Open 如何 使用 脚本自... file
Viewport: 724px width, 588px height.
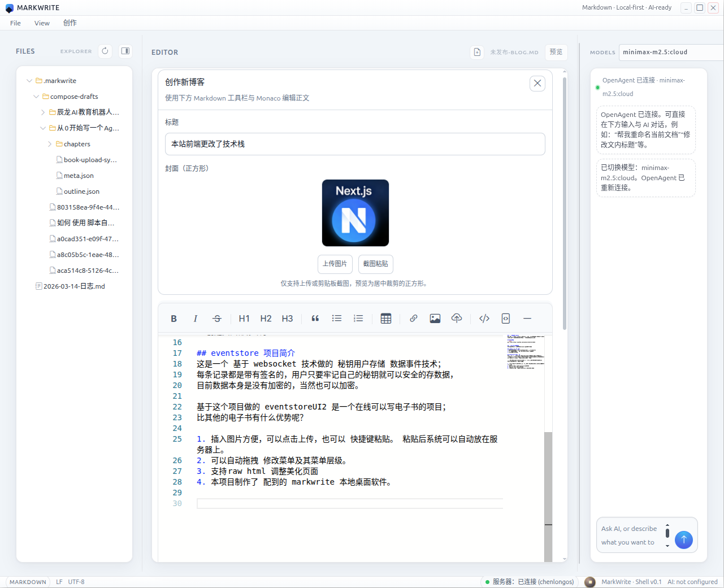coord(82,223)
